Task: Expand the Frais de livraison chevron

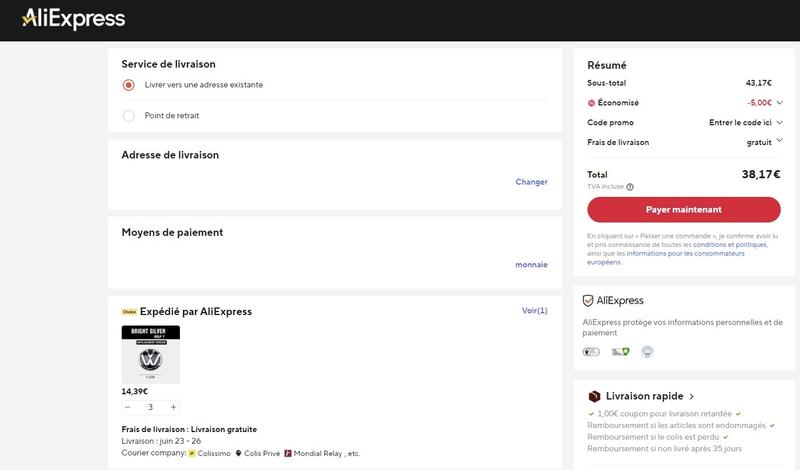Action: pos(779,140)
